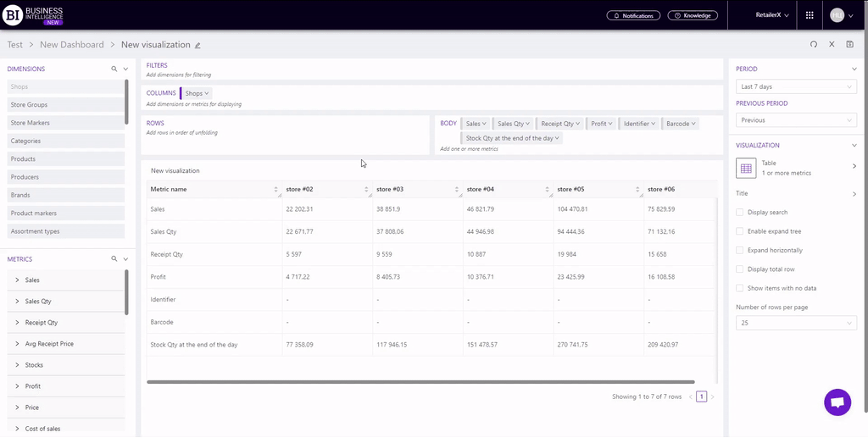Open the Last 7 days period dropdown
Viewport: 868px width, 438px height.
coord(796,86)
